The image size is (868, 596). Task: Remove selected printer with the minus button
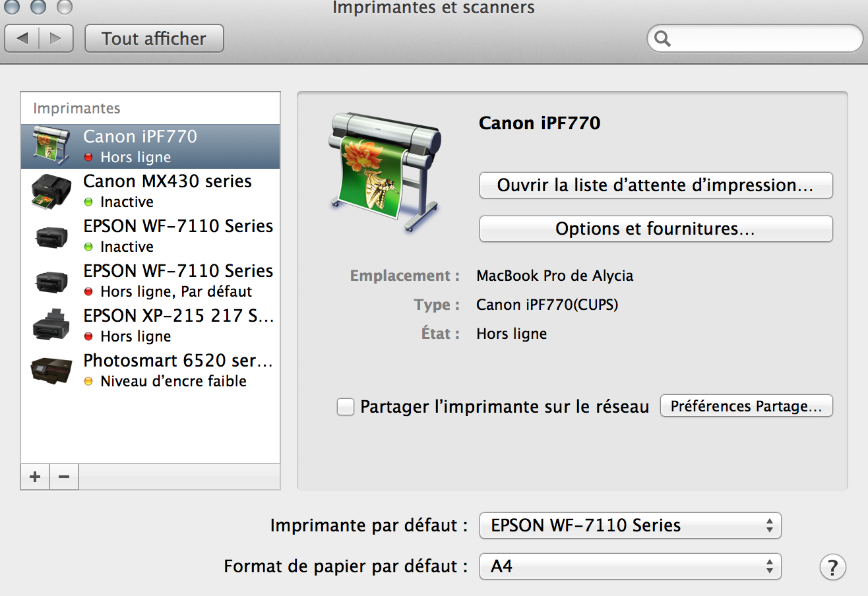click(x=64, y=477)
